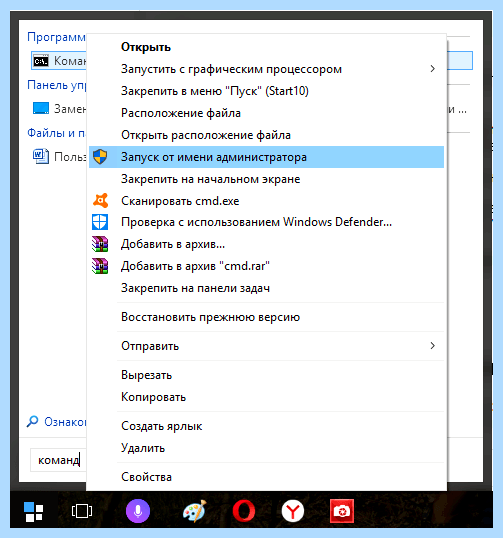Click the shield icon beside Запуск от имени администратора
The height and width of the screenshot is (538, 503).
[x=100, y=157]
